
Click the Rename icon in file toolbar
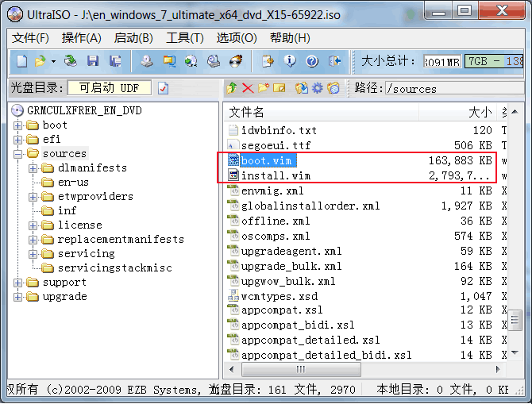(279, 88)
